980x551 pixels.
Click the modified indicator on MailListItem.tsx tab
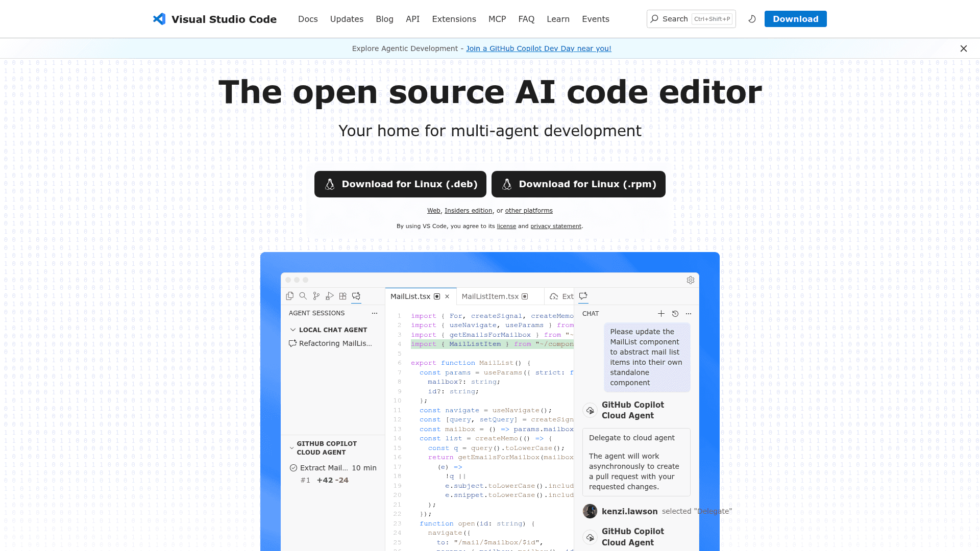(x=525, y=296)
